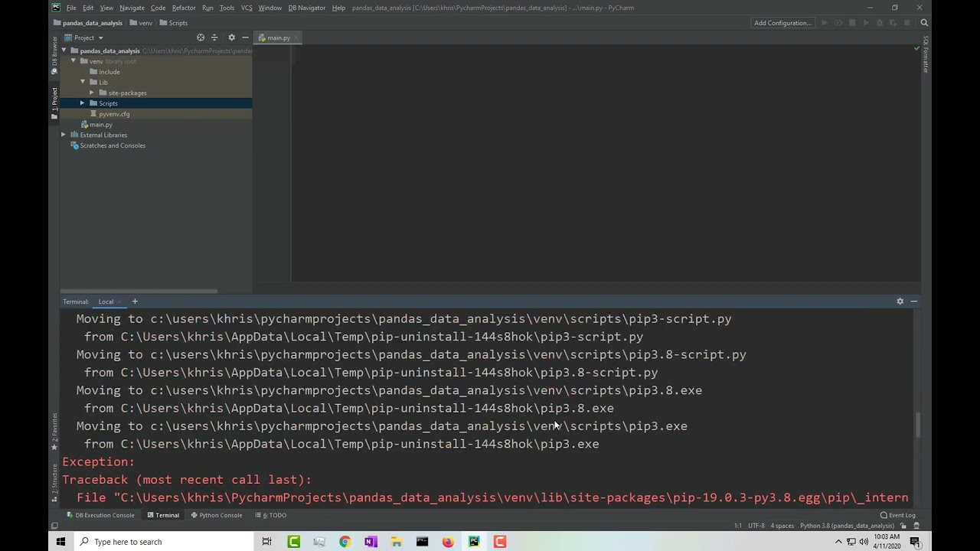Click the tool window quick-access icon in status bar corner
Image resolution: width=980 pixels, height=551 pixels.
(x=54, y=526)
